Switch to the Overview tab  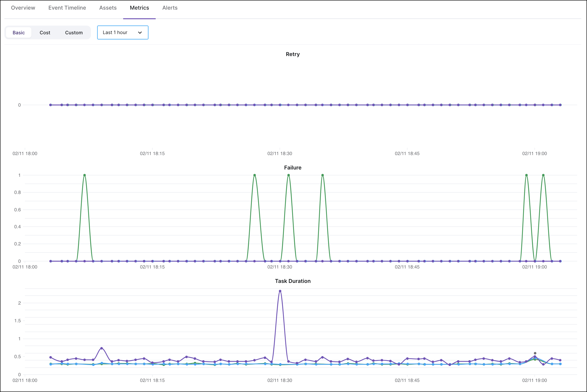[x=23, y=8]
